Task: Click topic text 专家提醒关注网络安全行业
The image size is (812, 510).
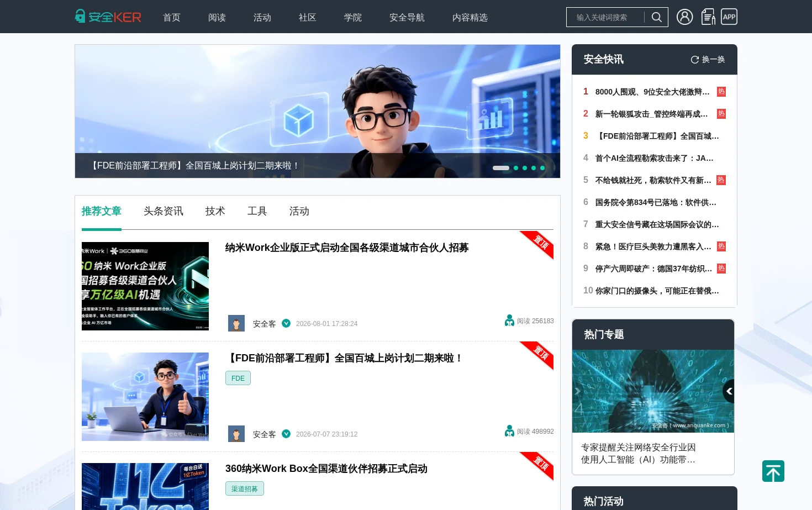Action: point(639,453)
